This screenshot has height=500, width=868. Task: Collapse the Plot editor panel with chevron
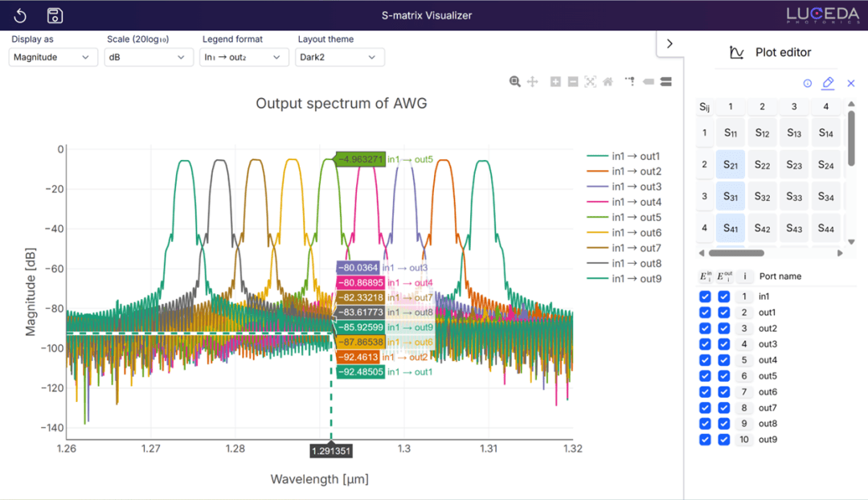pos(669,44)
